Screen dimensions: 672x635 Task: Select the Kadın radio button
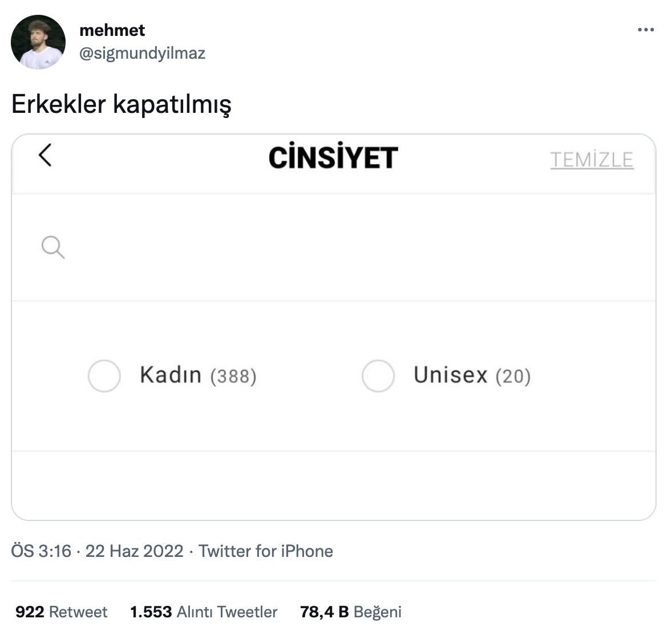coord(104,376)
